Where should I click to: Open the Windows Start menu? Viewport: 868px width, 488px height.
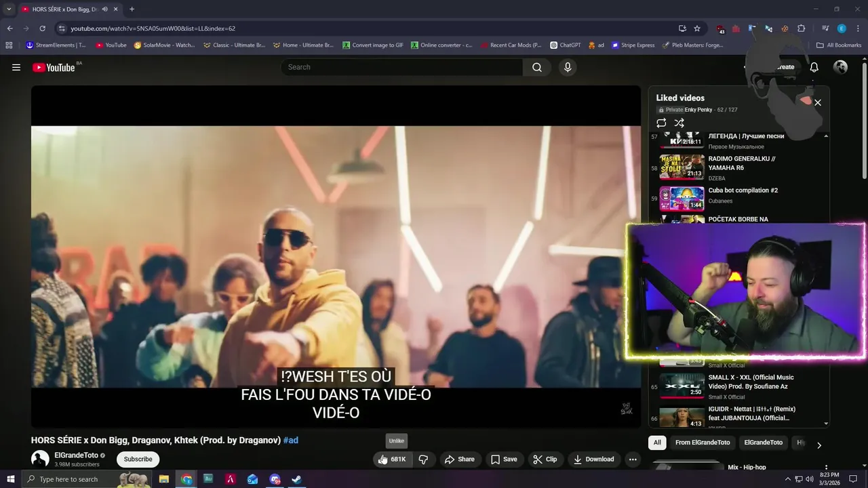click(10, 479)
